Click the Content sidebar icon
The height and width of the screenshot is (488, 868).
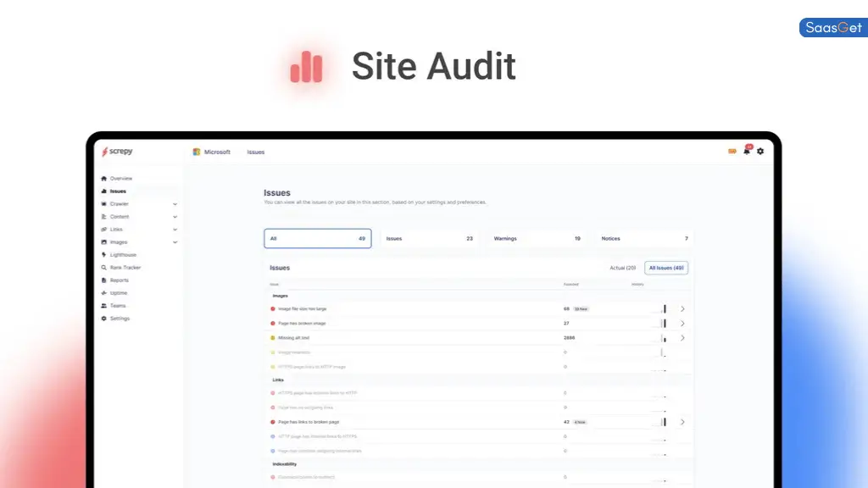[103, 216]
